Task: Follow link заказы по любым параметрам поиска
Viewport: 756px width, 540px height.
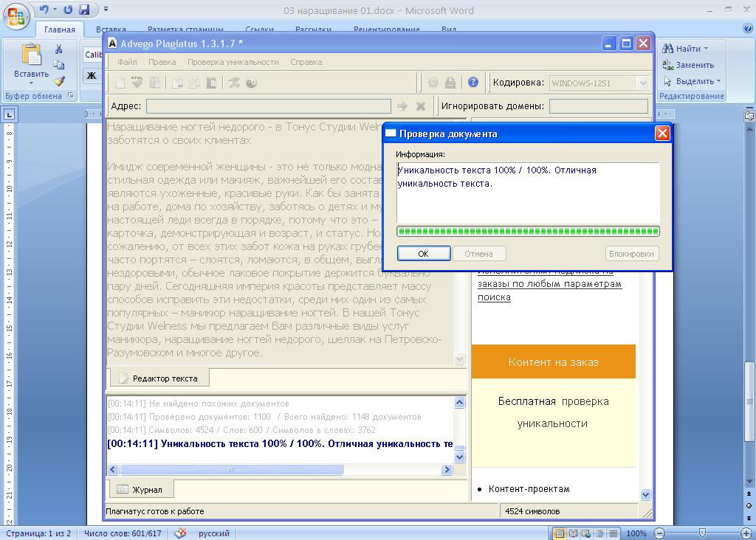Action: (x=549, y=291)
